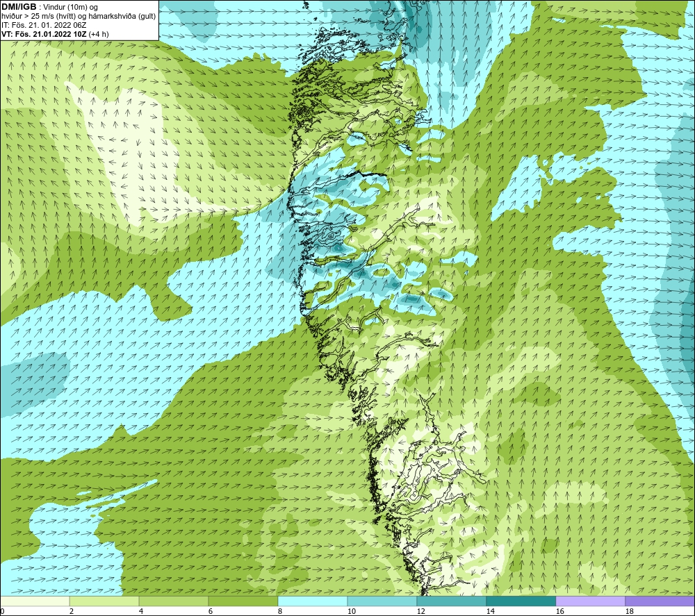
Task: Click the 4–6 m/s green legend swatch
Action: pyautogui.click(x=173, y=601)
